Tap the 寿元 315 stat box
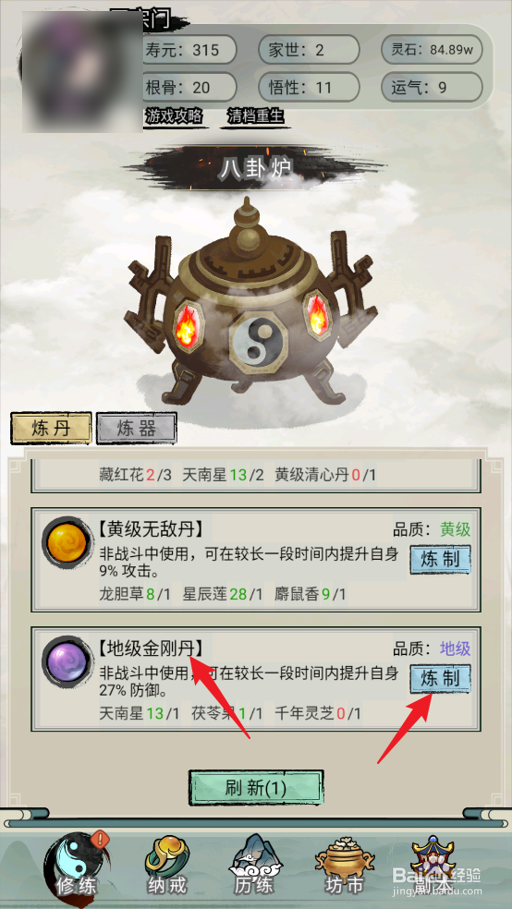Image resolution: width=512 pixels, height=909 pixels. 187,50
